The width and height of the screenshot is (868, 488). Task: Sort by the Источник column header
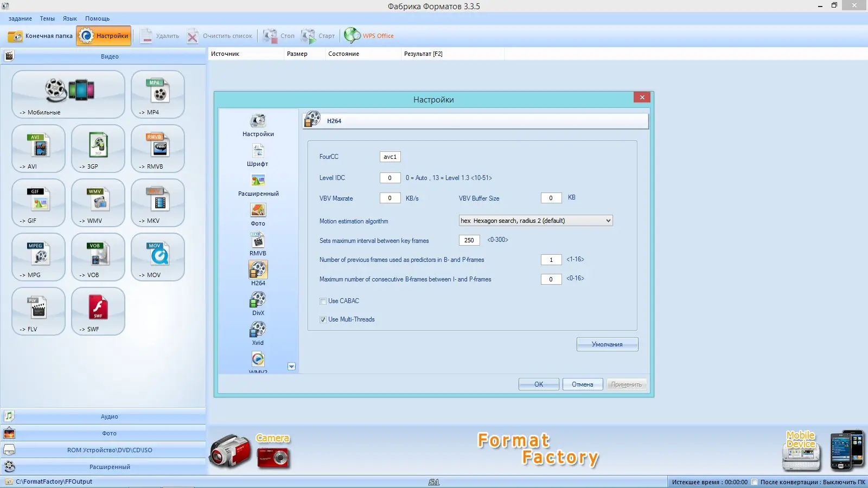point(246,54)
